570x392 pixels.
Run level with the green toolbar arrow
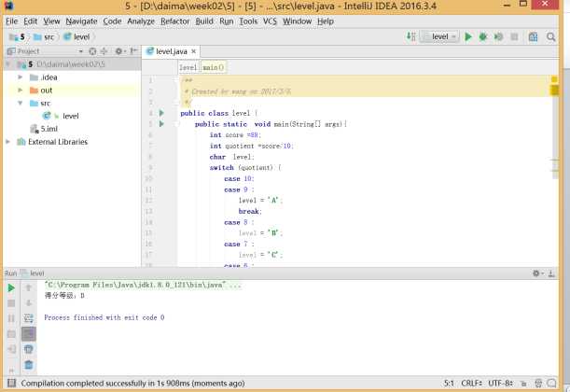click(x=468, y=36)
